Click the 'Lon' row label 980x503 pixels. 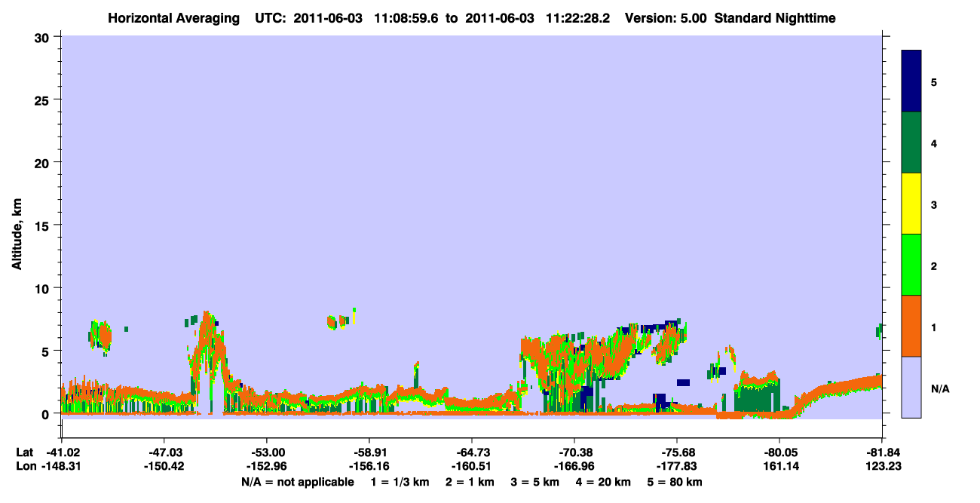(x=25, y=467)
